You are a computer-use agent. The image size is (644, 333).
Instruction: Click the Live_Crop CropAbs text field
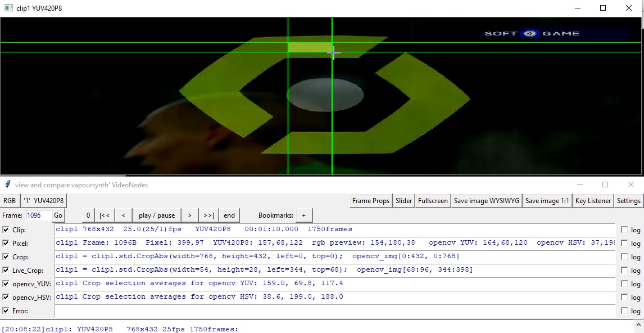pos(335,270)
